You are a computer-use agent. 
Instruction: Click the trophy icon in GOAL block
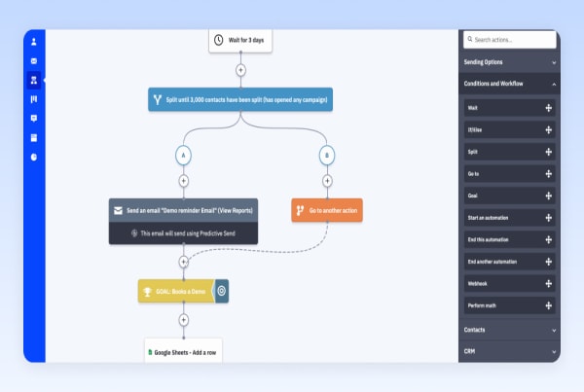(x=148, y=292)
